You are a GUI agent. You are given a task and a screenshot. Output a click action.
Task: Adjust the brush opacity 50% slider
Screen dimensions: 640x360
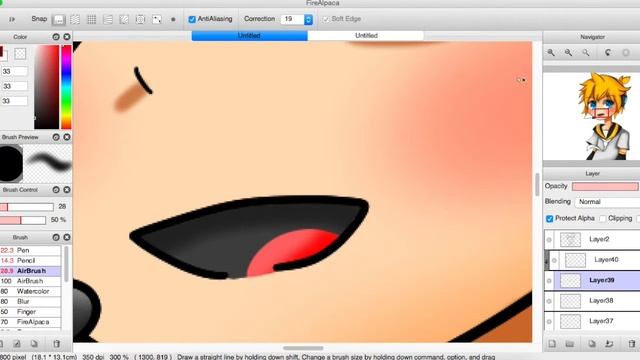23,220
